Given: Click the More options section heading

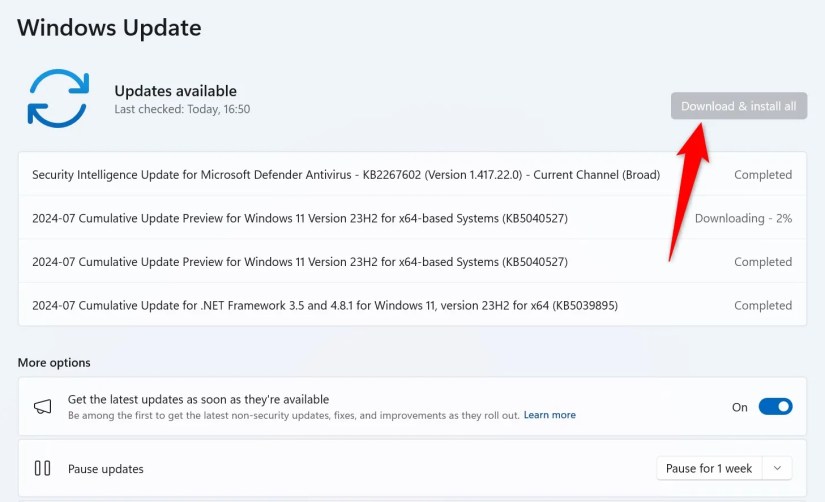Looking at the screenshot, I should (x=54, y=362).
